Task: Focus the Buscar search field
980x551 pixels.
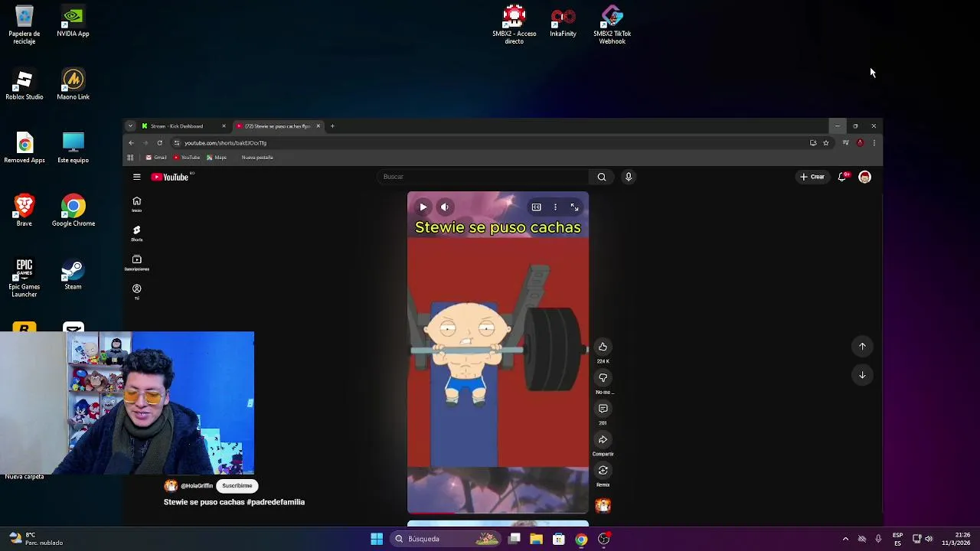Action: click(x=482, y=177)
